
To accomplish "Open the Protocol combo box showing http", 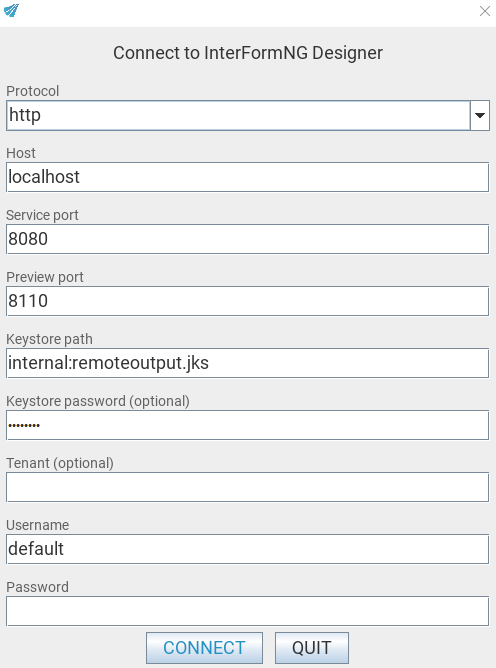I will [248, 115].
